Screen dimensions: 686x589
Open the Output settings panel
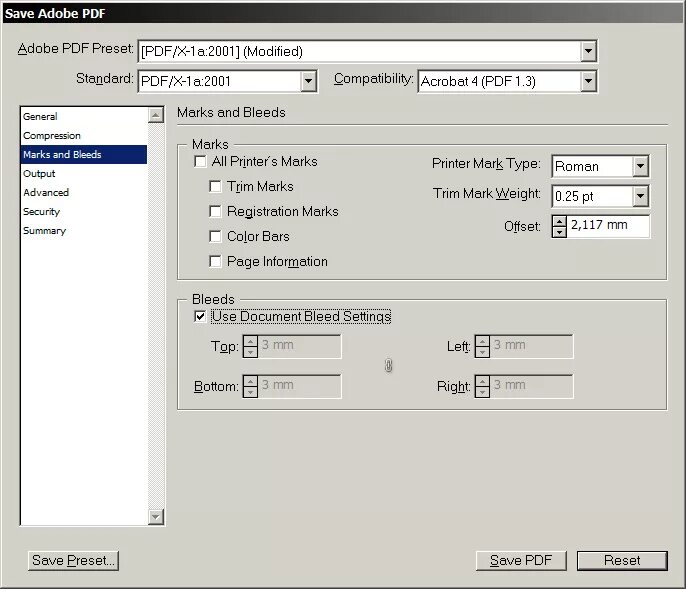[84, 173]
